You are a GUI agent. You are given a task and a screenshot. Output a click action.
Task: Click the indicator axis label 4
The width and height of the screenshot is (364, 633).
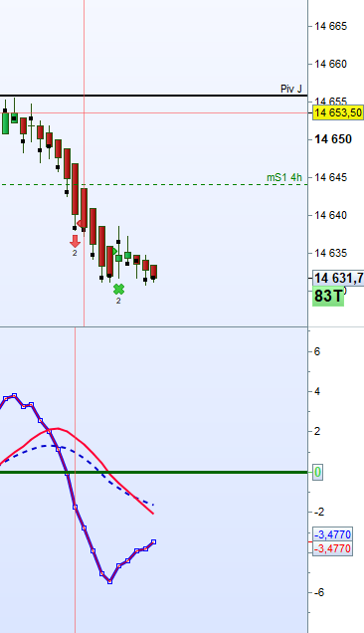(317, 391)
